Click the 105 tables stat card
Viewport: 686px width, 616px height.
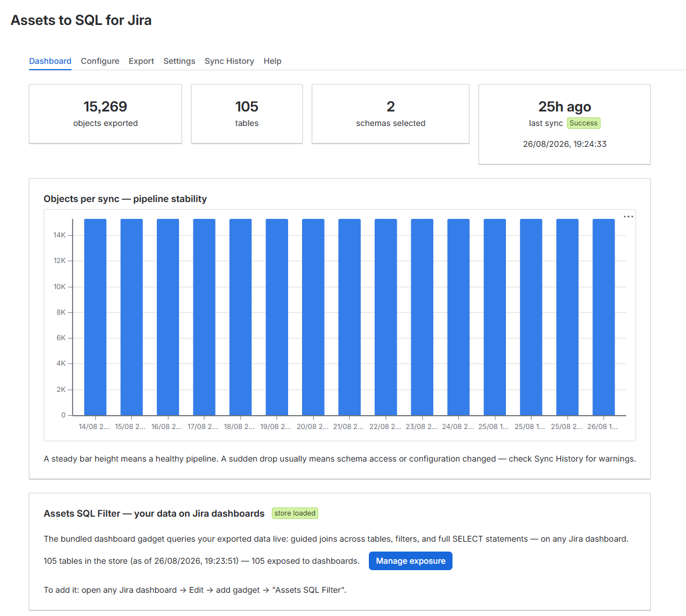coord(247,114)
